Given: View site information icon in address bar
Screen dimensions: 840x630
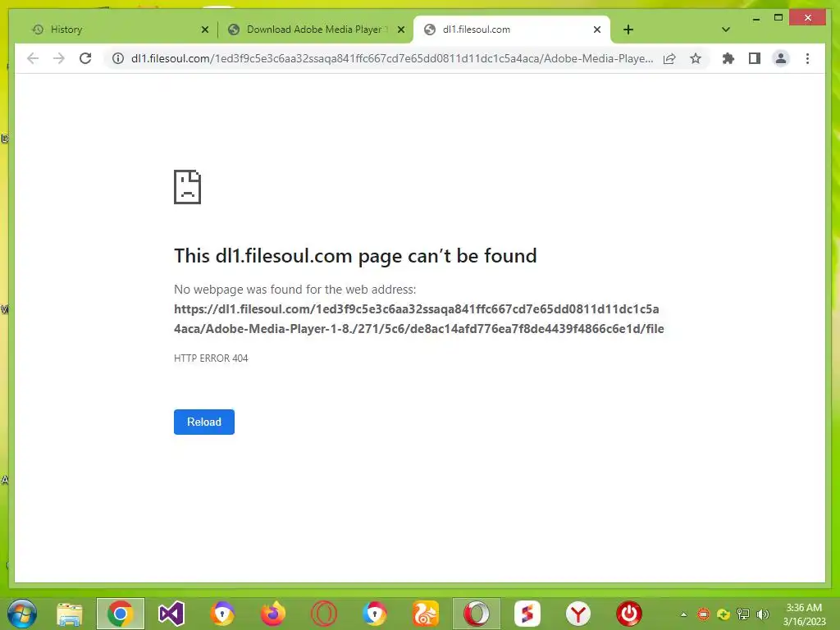Looking at the screenshot, I should point(117,58).
